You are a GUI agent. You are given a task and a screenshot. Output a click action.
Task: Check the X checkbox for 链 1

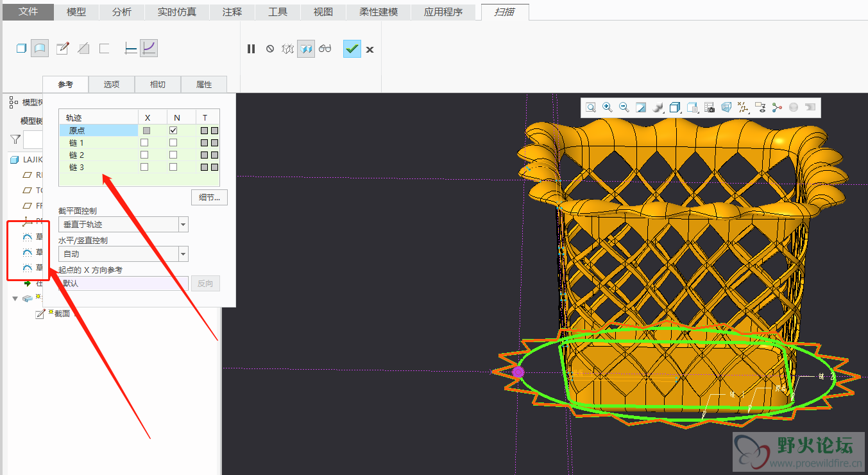pos(144,142)
